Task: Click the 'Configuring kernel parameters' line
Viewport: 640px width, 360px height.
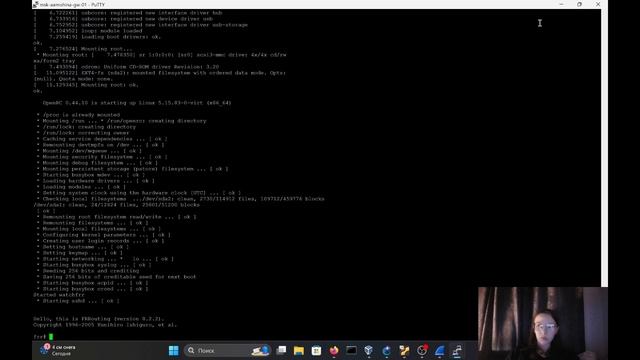Action: 104,235
